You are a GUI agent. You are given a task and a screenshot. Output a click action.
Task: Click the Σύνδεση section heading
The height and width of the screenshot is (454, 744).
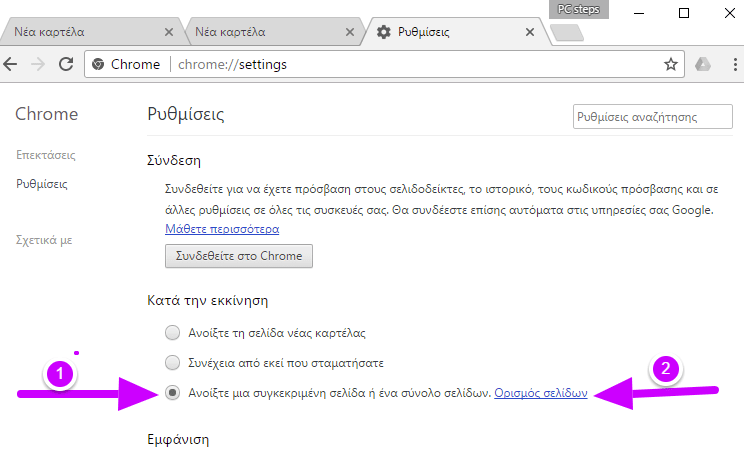174,160
